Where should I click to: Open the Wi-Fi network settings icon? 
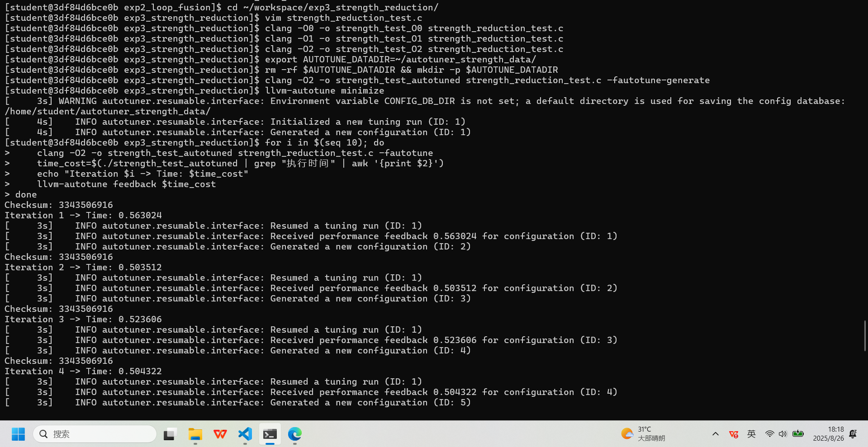tap(769, 434)
